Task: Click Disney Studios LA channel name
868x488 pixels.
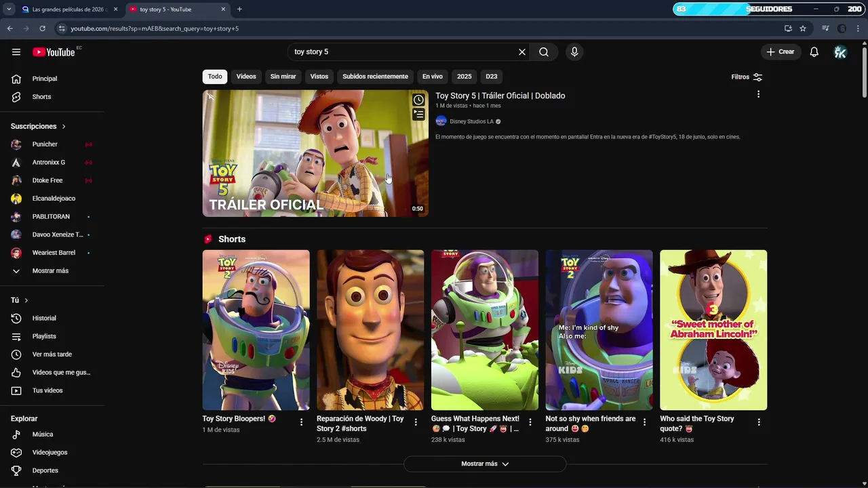Action: pos(471,122)
